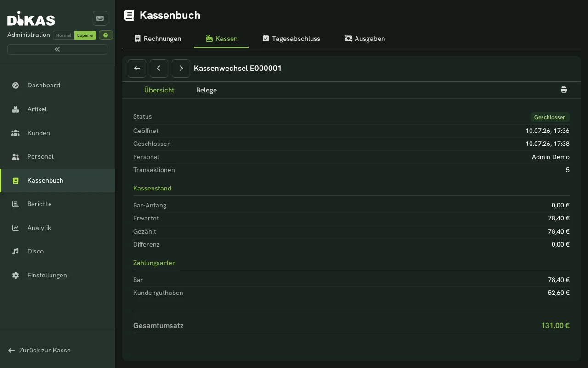
Task: Open Analytik in the sidebar
Action: point(57,228)
